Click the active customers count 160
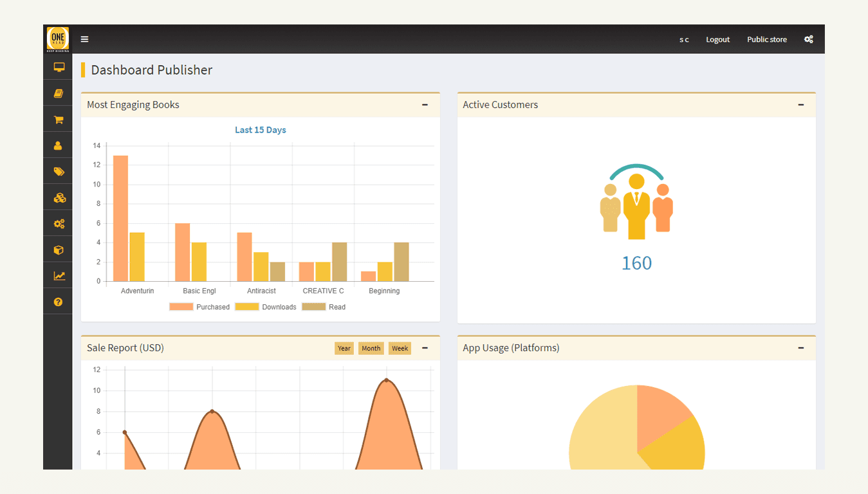Image resolution: width=868 pixels, height=494 pixels. (x=636, y=263)
